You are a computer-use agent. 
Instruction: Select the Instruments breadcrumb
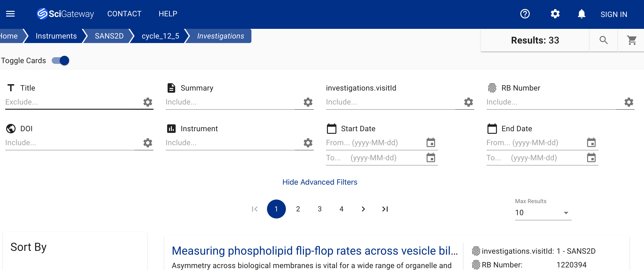[56, 36]
